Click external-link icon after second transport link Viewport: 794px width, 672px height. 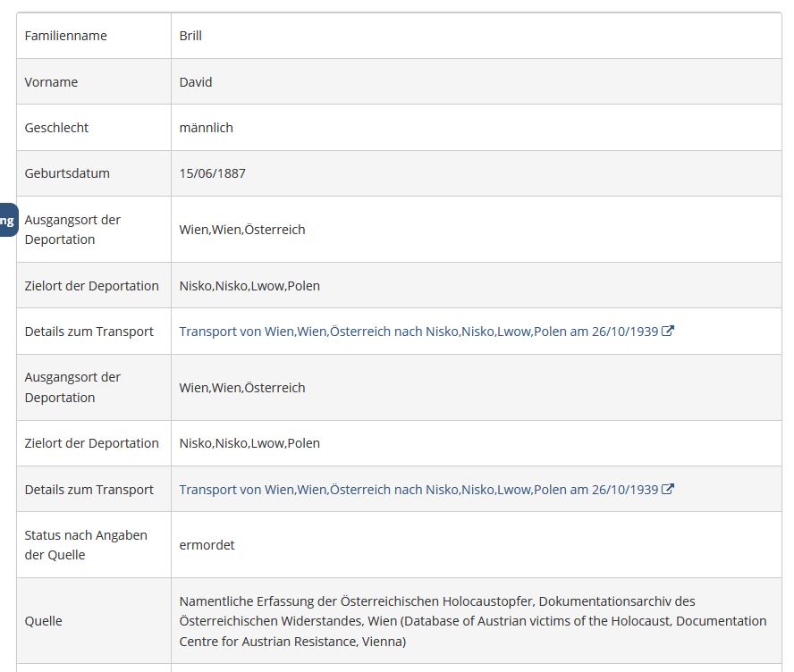[x=668, y=490]
